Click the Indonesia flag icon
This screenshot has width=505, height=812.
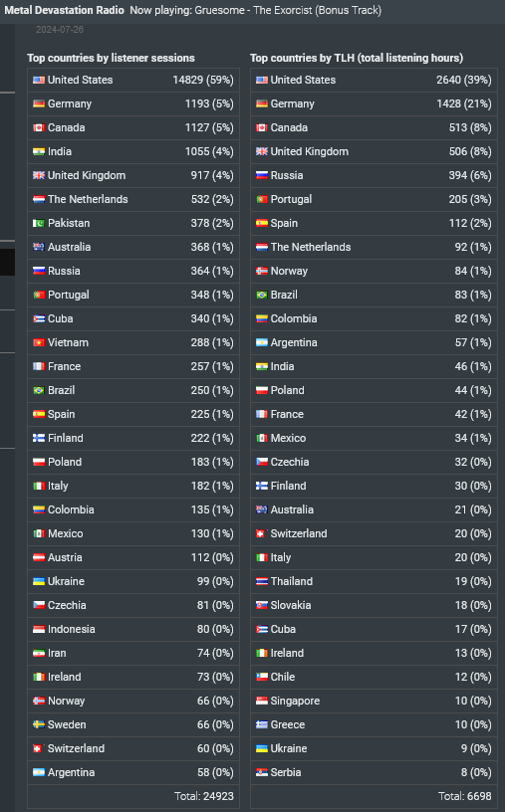(39, 629)
